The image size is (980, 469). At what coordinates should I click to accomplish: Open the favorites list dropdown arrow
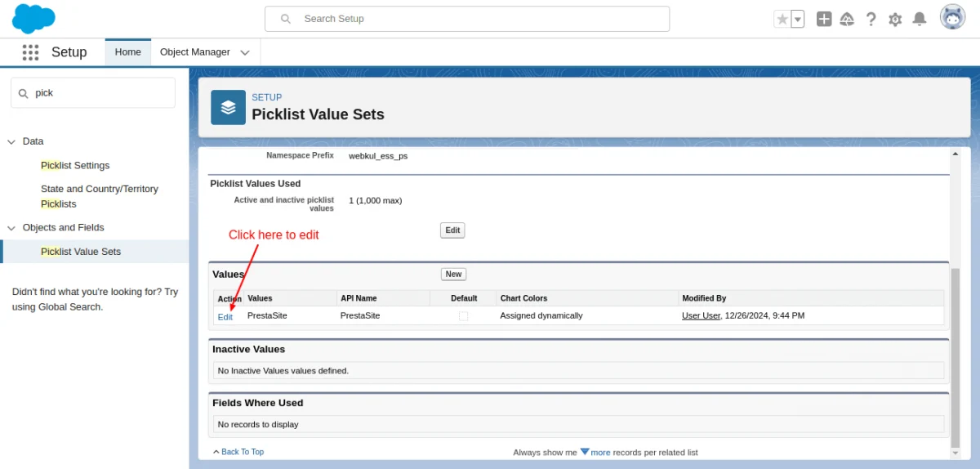pyautogui.click(x=798, y=19)
